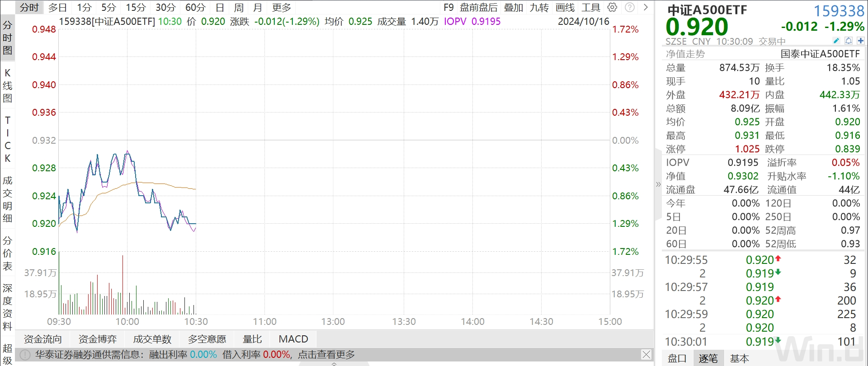868x366 pixels.
Task: Click 总额 value 8.09亿
Action: pos(745,108)
